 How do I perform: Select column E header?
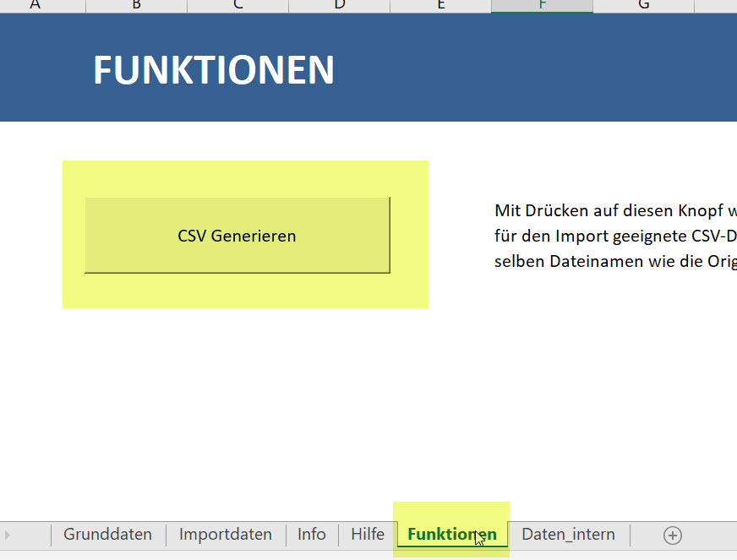[441, 6]
